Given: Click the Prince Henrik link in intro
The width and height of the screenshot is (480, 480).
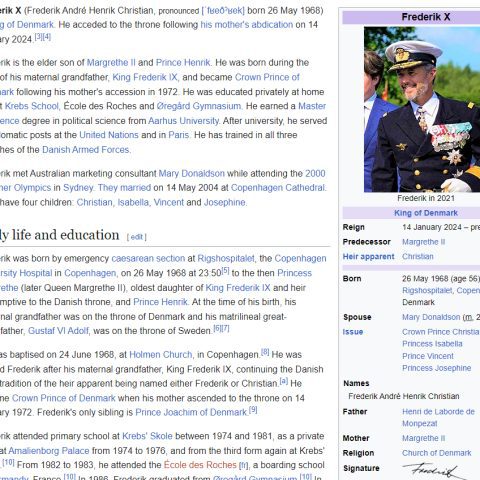Looking at the screenshot, I should coord(183,63).
